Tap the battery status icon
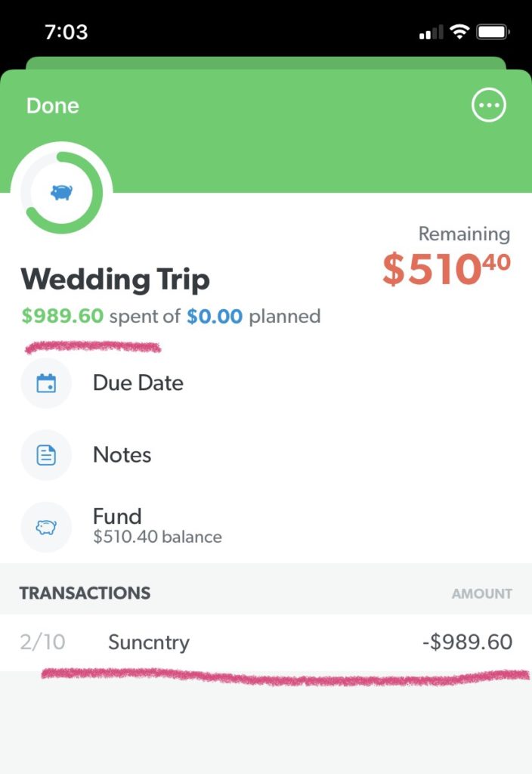Image resolution: width=532 pixels, height=774 pixels. pos(492,33)
